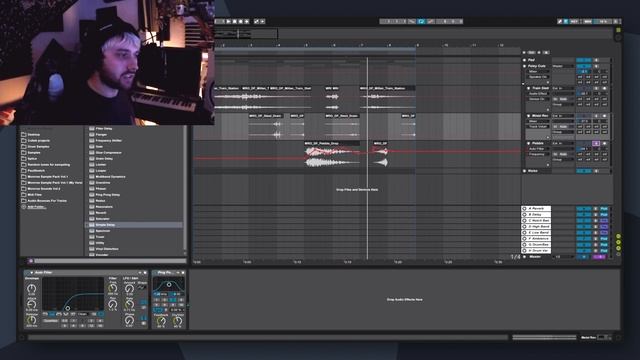Fold the Train Stati track
Screen dimensions: 640x360
(x=529, y=88)
